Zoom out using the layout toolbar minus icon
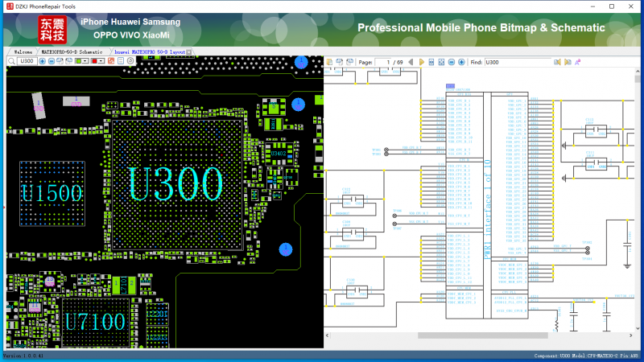This screenshot has width=644, height=362. coord(52,61)
